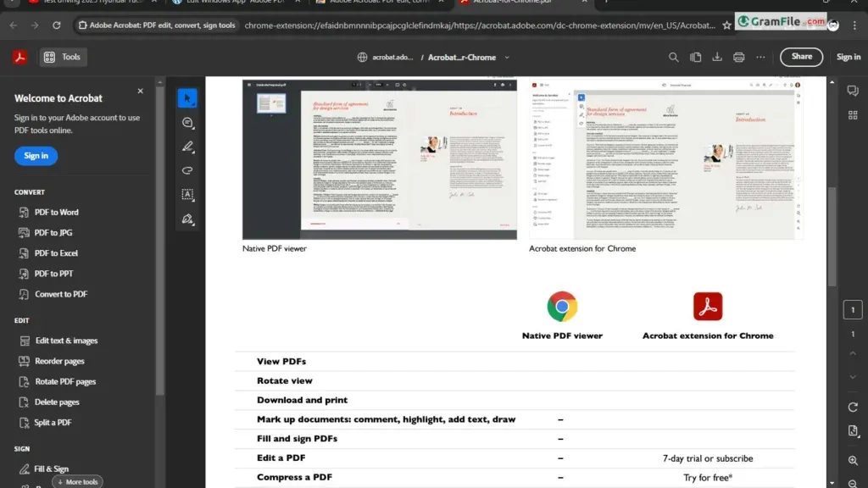Select the freehand draw loop tool
868x488 pixels.
coord(187,170)
